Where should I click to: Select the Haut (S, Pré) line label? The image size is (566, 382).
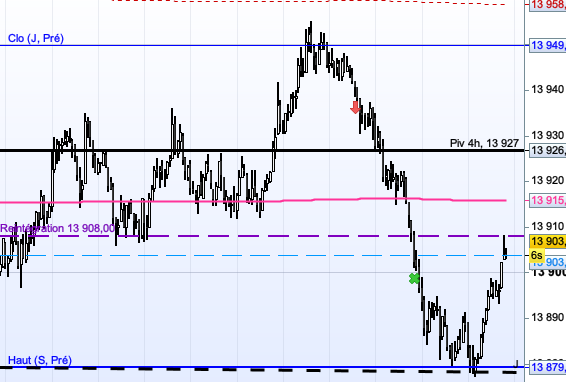pyautogui.click(x=40, y=360)
